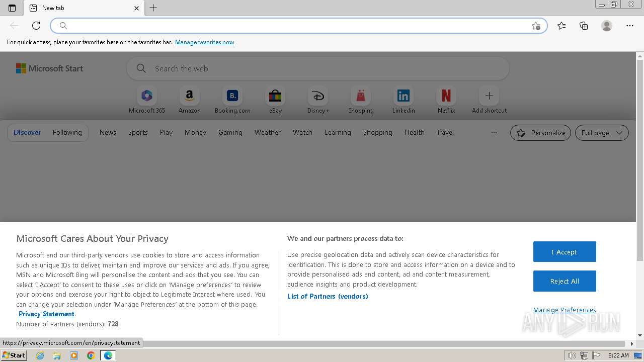Click the horizontal scrollbar right arrow

click(632, 344)
